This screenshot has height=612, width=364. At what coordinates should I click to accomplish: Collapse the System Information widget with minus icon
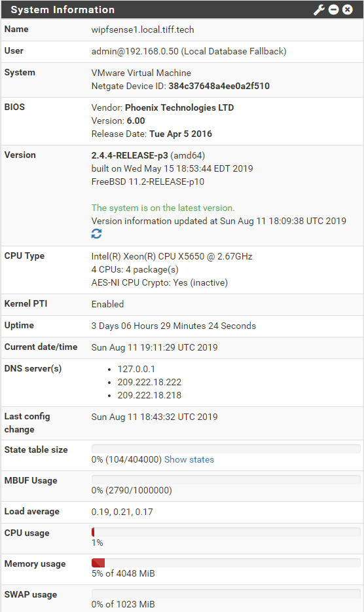click(334, 10)
